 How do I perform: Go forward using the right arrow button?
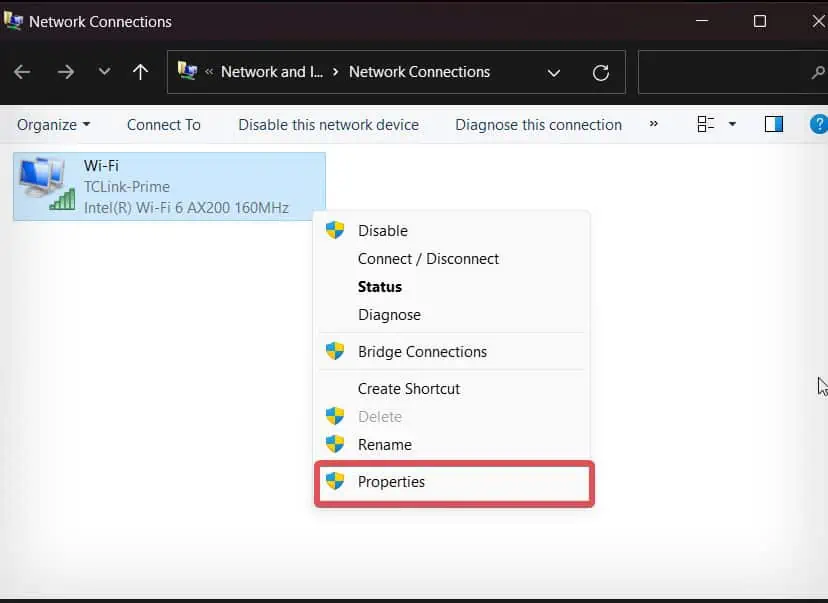pyautogui.click(x=65, y=72)
